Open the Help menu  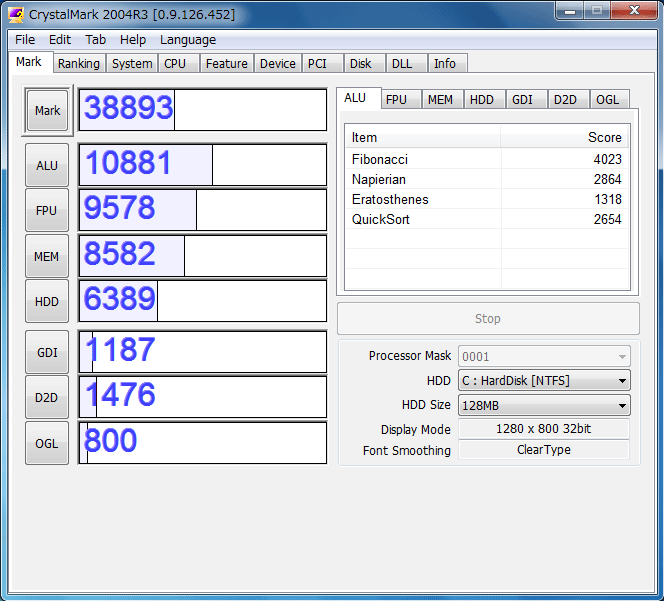point(133,40)
